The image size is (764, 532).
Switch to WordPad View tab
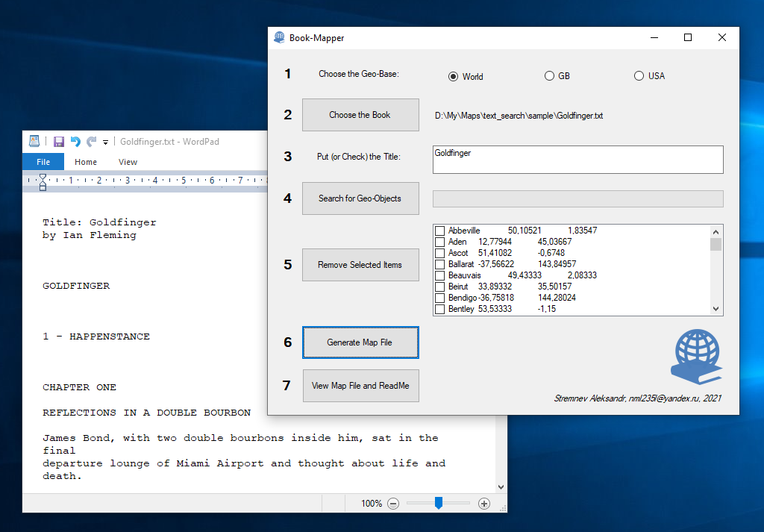pyautogui.click(x=128, y=162)
